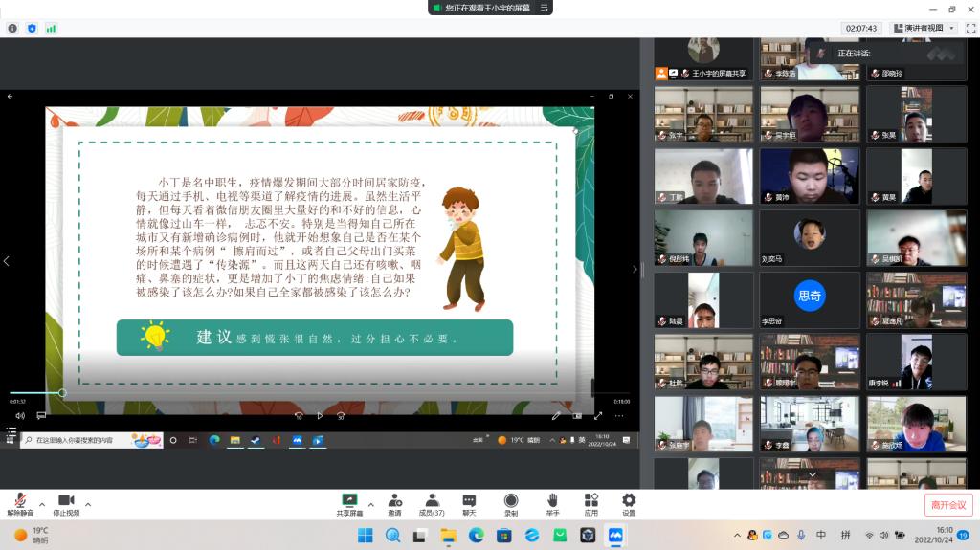Open the speaker view dropdown
The height and width of the screenshot is (550, 980).
point(923,29)
